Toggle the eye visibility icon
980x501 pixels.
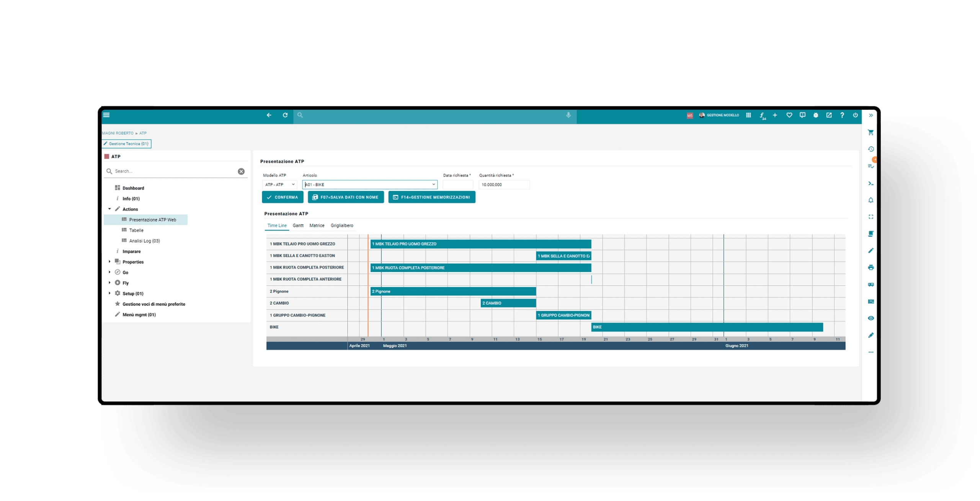tap(871, 318)
